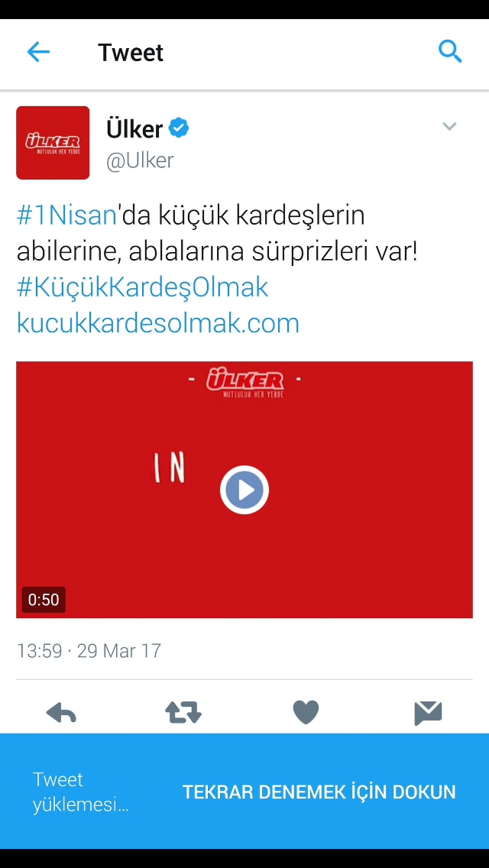Tap the tweet timestamp 13:59 · 29 Mar 17
The height and width of the screenshot is (868, 489).
tap(89, 650)
